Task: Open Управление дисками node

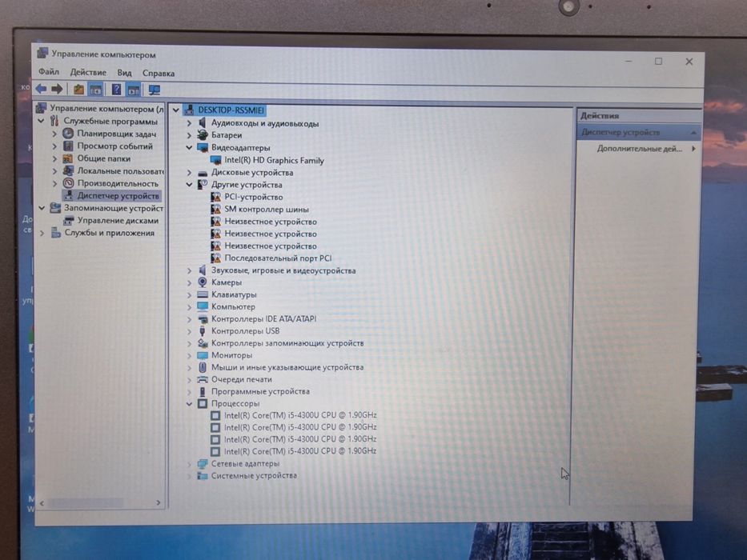Action: point(118,221)
